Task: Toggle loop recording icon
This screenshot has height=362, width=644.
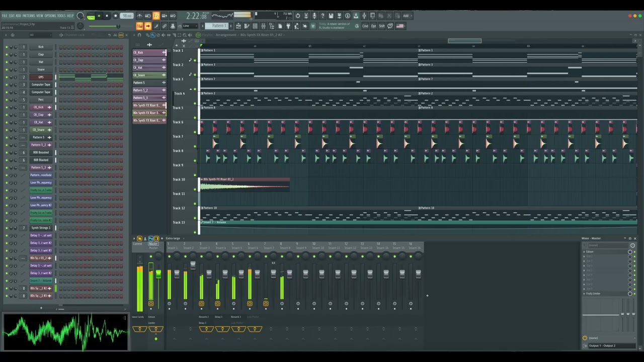Action: pos(173,16)
